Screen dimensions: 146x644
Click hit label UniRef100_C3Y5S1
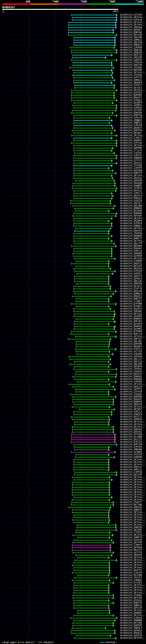click(x=131, y=533)
